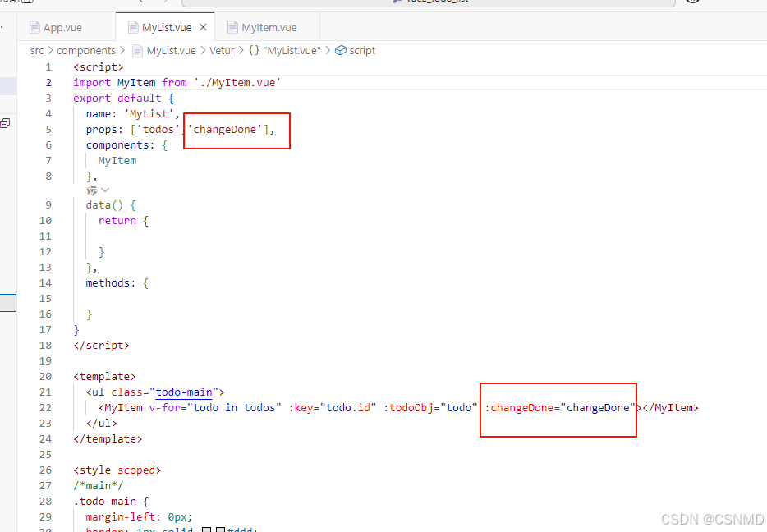The image size is (767, 532).
Task: Click <style scoped> tag on line 26
Action: coord(117,470)
